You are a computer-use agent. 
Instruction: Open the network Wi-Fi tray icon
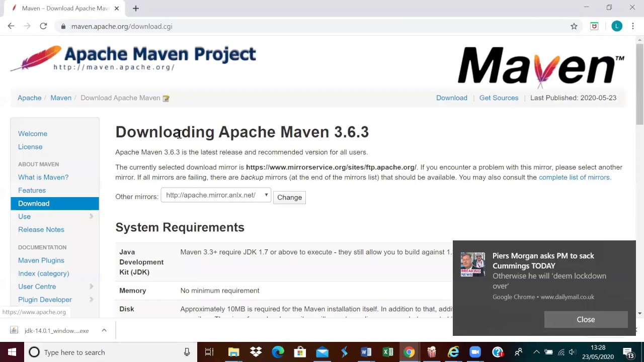click(x=560, y=352)
